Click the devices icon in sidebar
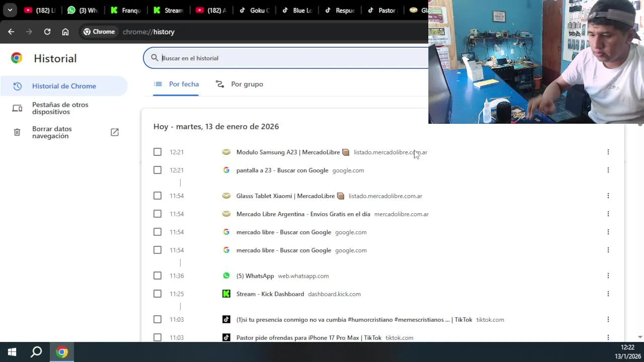The image size is (644, 362). [x=17, y=108]
